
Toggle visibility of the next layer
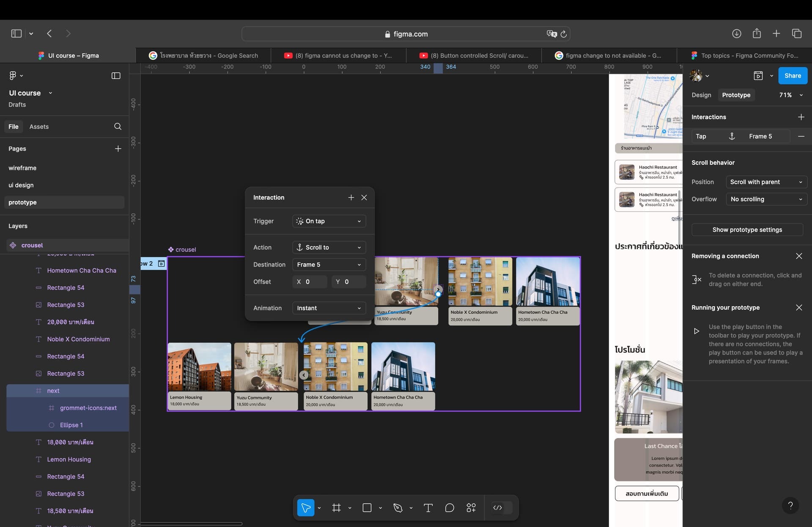[118, 391]
